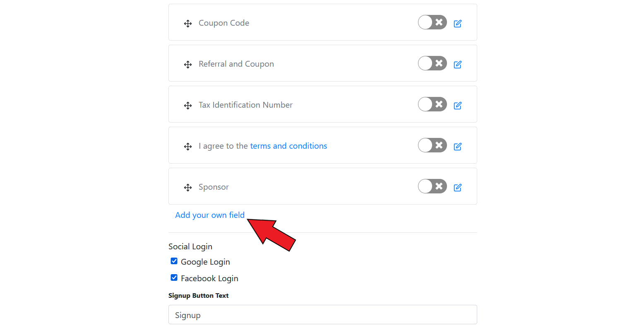Grab the Coupon Code move handle
Screen dimensions: 644x328
tap(188, 24)
